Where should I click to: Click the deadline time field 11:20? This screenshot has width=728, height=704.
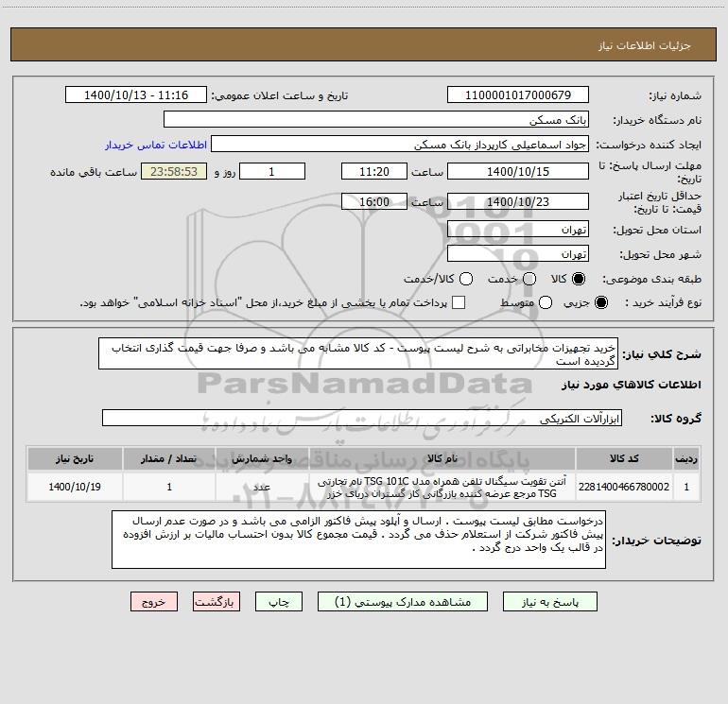point(374,171)
